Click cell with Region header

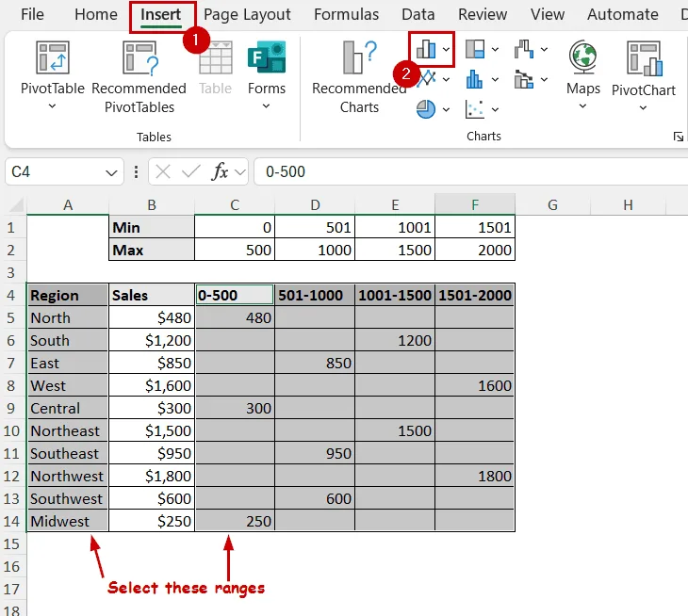point(68,295)
